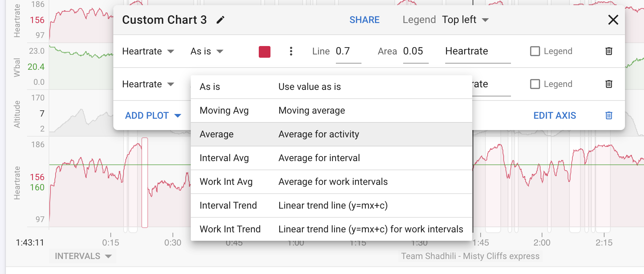This screenshot has width=644, height=274.
Task: Open the second row's Heartrate data dropdown
Action: click(x=148, y=84)
